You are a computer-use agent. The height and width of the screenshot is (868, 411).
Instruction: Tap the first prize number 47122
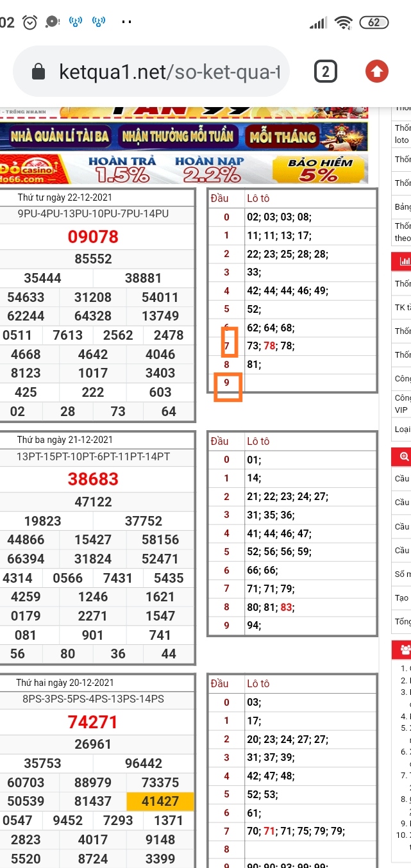click(x=94, y=502)
